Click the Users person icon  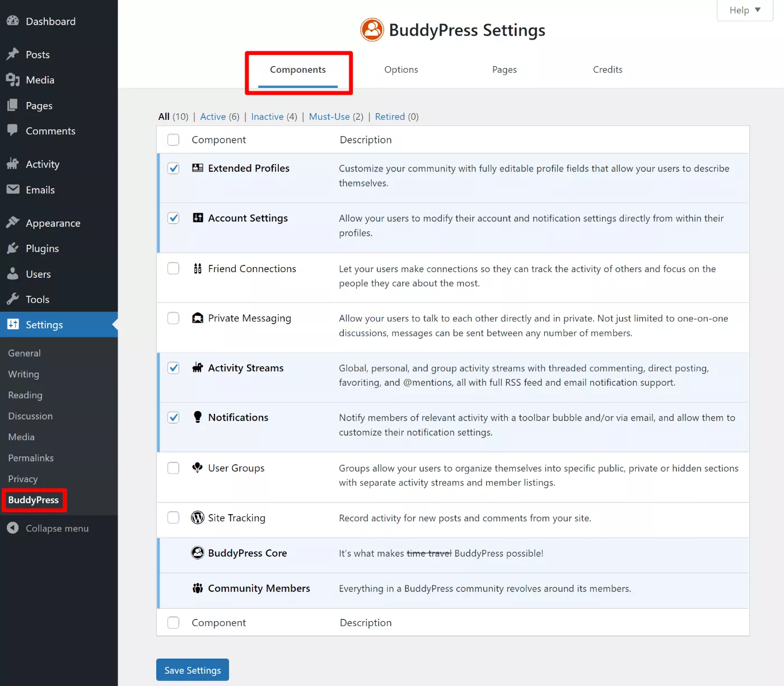tap(13, 274)
